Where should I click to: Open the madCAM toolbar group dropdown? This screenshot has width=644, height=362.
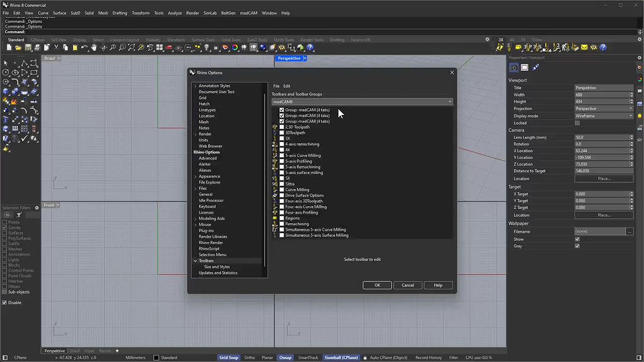[450, 101]
